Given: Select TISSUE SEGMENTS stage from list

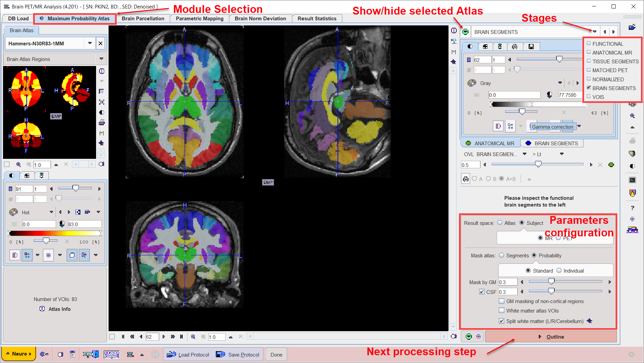Looking at the screenshot, I should 613,62.
